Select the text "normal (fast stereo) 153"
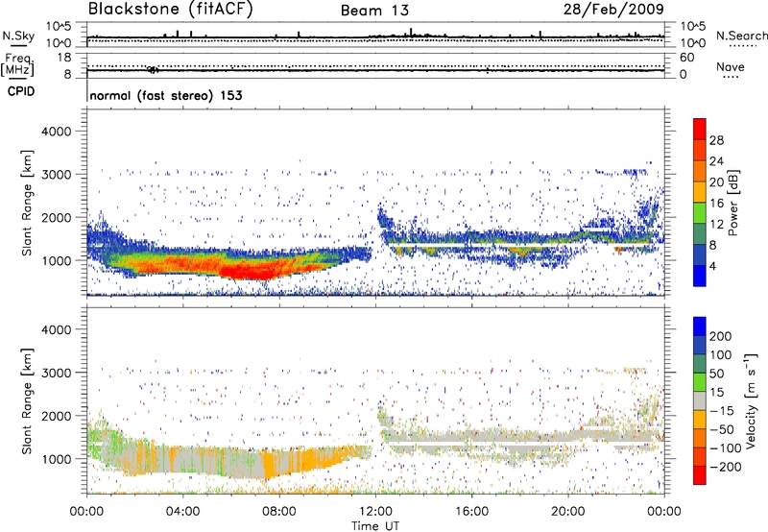 [x=166, y=95]
